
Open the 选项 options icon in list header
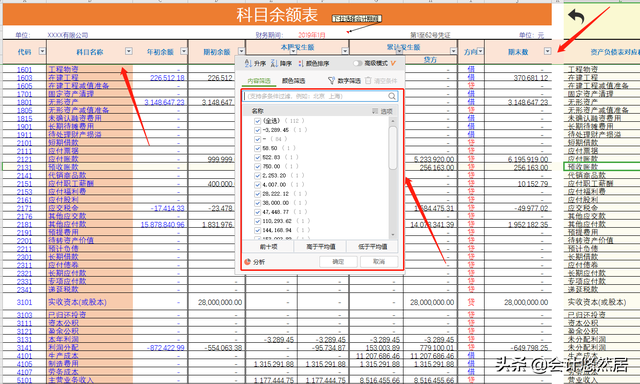pos(375,111)
